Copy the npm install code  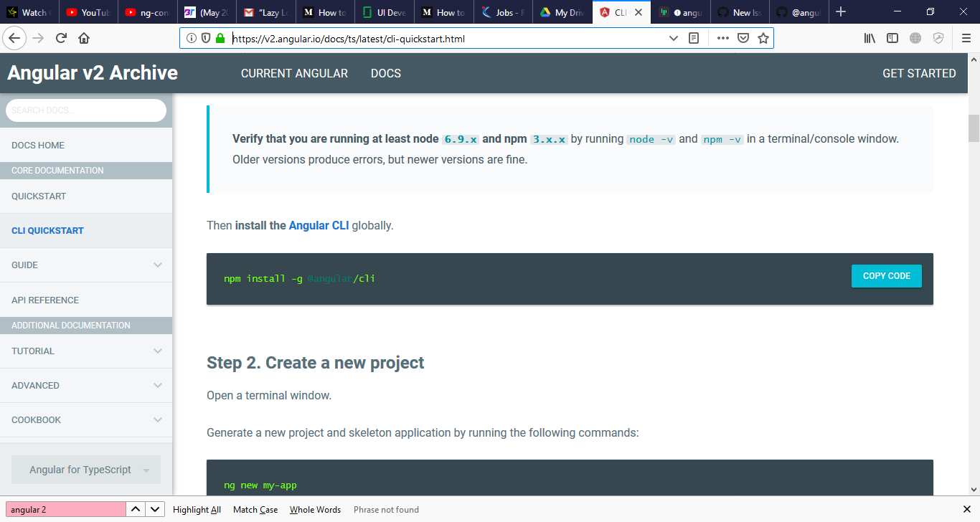(x=887, y=276)
